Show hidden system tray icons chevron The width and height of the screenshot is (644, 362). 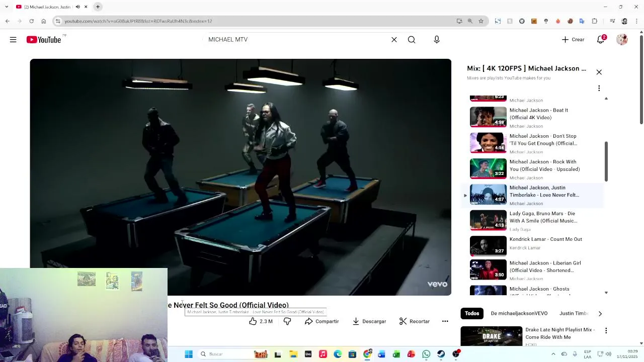coord(553,354)
